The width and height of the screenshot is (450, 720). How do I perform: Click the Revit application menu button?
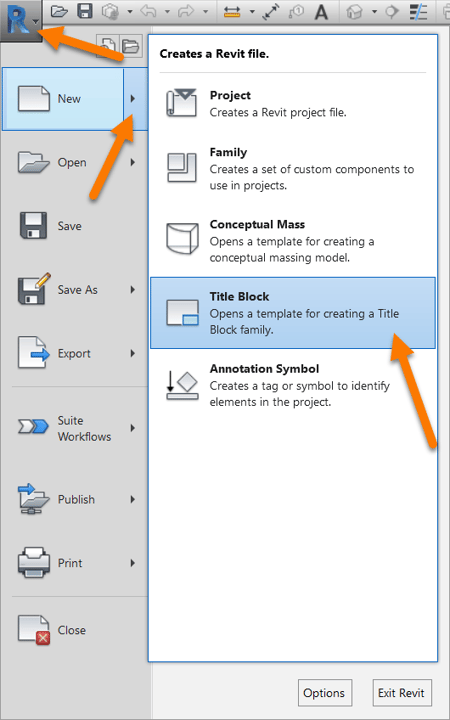(21, 19)
